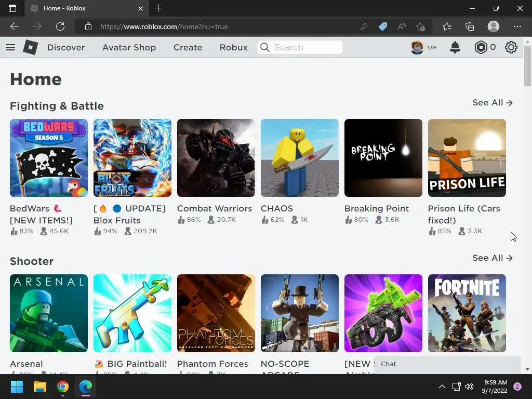Image resolution: width=532 pixels, height=399 pixels.
Task: Open the saved passwords key icon
Action: pos(364,26)
